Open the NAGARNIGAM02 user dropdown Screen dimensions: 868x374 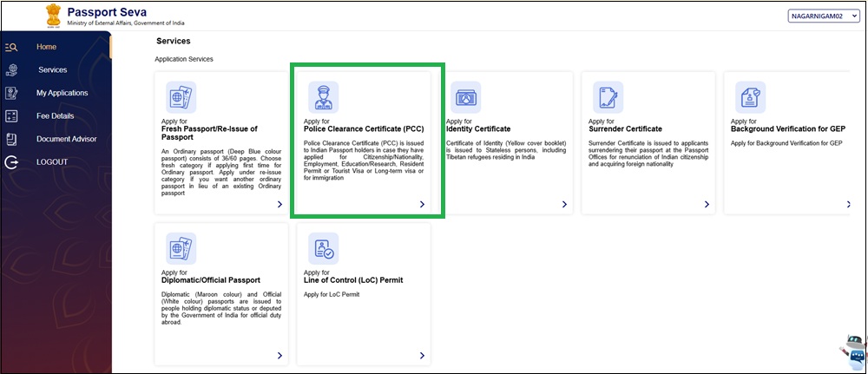pyautogui.click(x=824, y=16)
